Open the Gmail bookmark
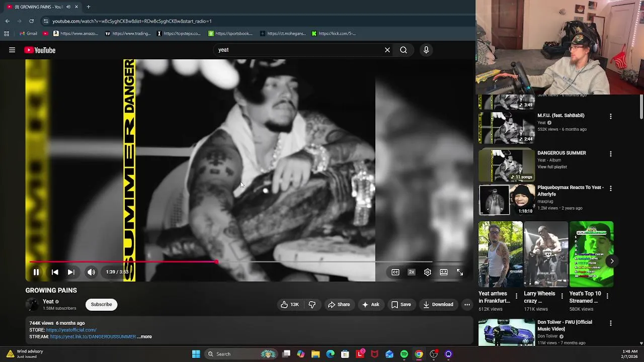 click(x=28, y=34)
